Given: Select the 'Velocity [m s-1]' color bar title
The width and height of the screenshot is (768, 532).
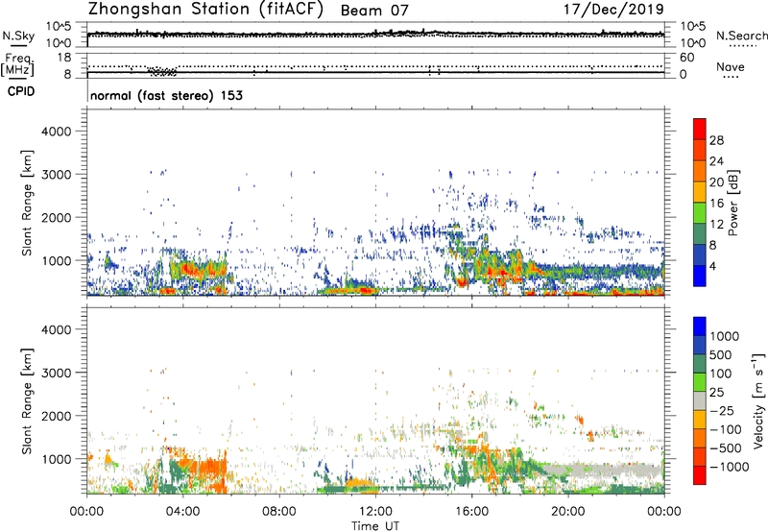Looking at the screenshot, I should (x=758, y=400).
